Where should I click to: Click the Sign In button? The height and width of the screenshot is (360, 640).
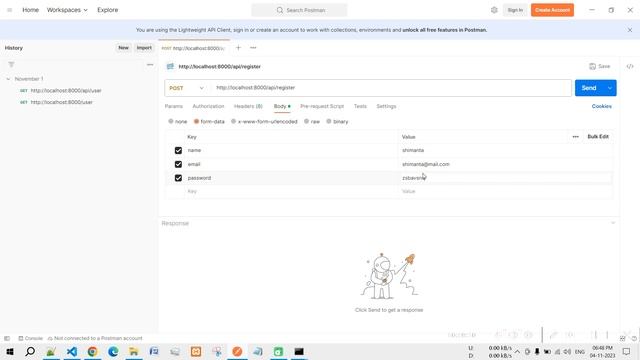515,10
